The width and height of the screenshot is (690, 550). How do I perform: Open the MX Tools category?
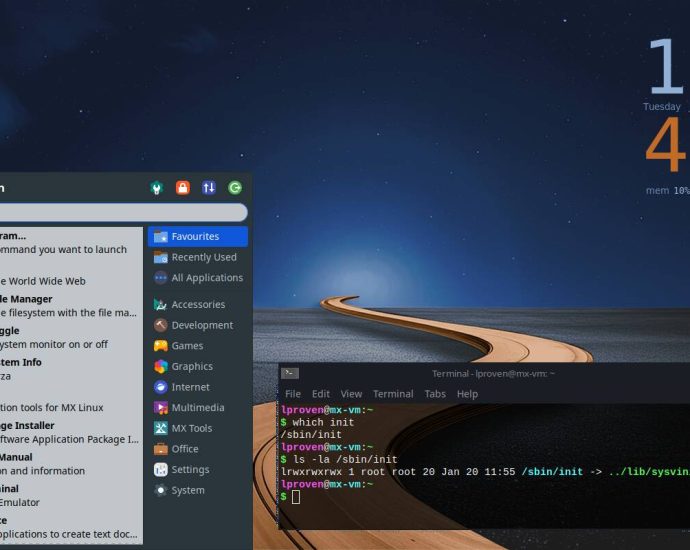[x=198, y=429]
